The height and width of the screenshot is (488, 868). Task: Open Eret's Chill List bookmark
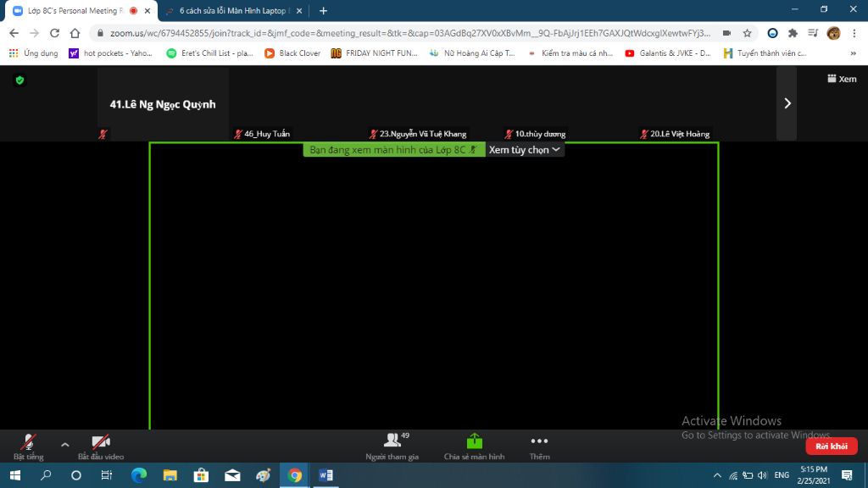210,53
